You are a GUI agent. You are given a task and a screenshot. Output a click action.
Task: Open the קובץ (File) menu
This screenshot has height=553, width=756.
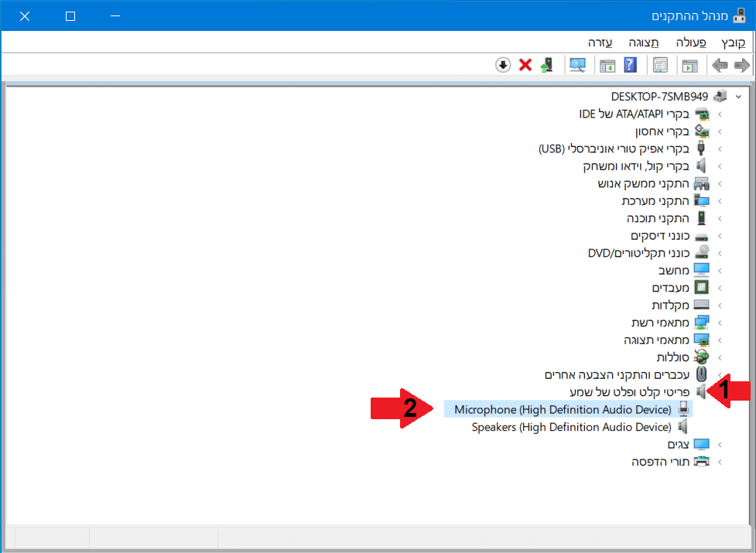[x=732, y=42]
